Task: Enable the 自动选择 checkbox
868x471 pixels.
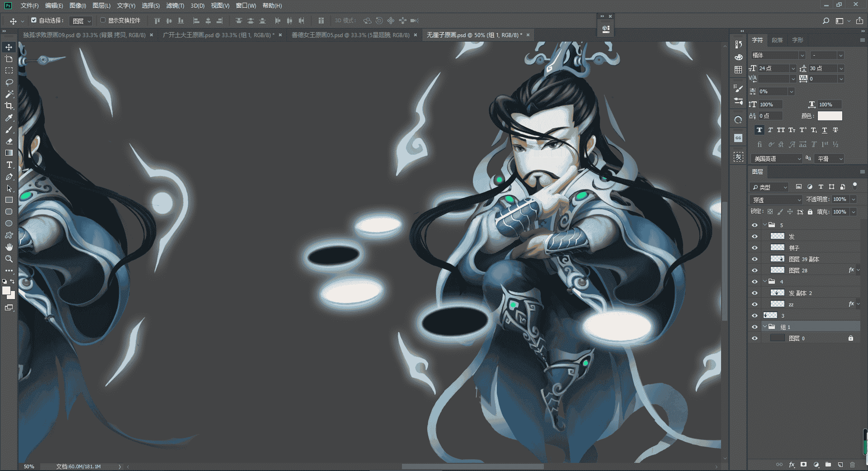Action: click(x=34, y=20)
